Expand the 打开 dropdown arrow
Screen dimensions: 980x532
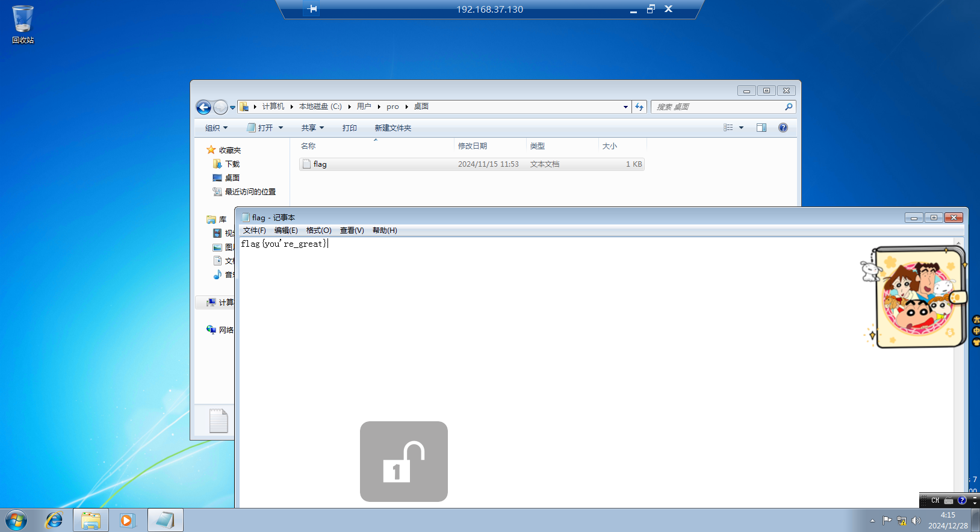(281, 128)
